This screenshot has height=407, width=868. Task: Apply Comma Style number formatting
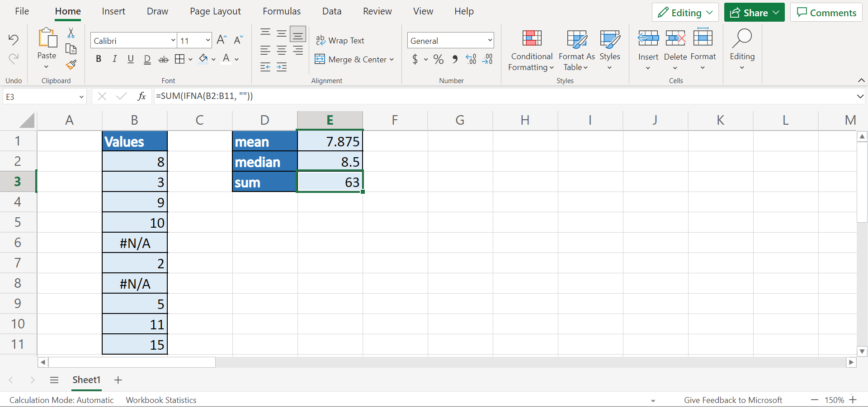(x=455, y=59)
